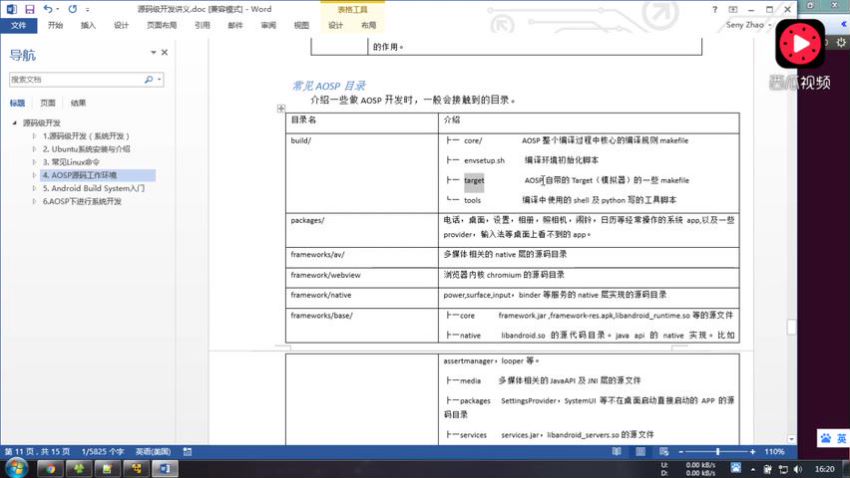Expand heading 3. 常见Linux命令

[34, 162]
